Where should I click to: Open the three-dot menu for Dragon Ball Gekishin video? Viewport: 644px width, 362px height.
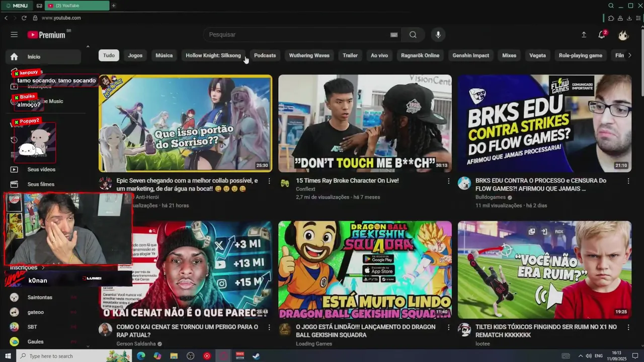[449, 327]
